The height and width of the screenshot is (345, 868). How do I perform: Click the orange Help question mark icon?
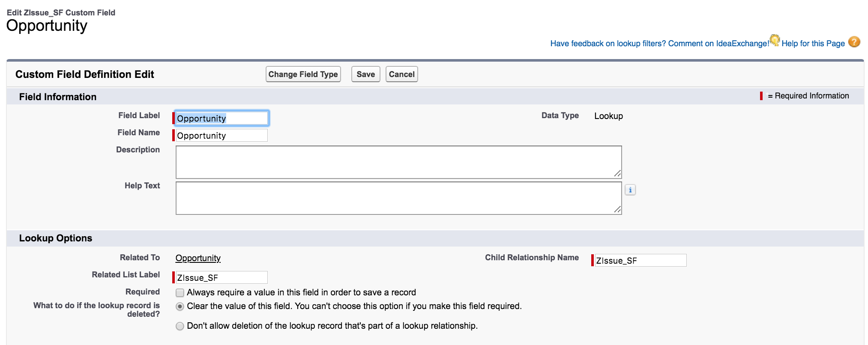(854, 42)
